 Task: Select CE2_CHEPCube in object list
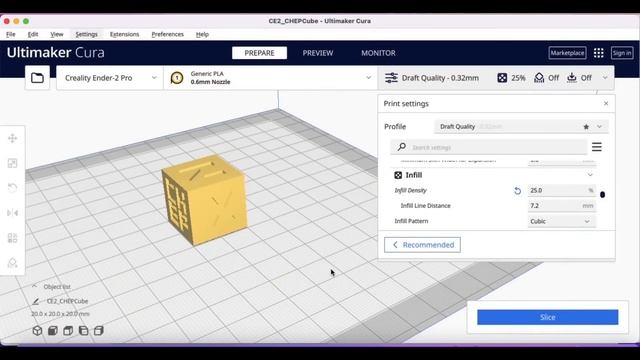[67, 301]
